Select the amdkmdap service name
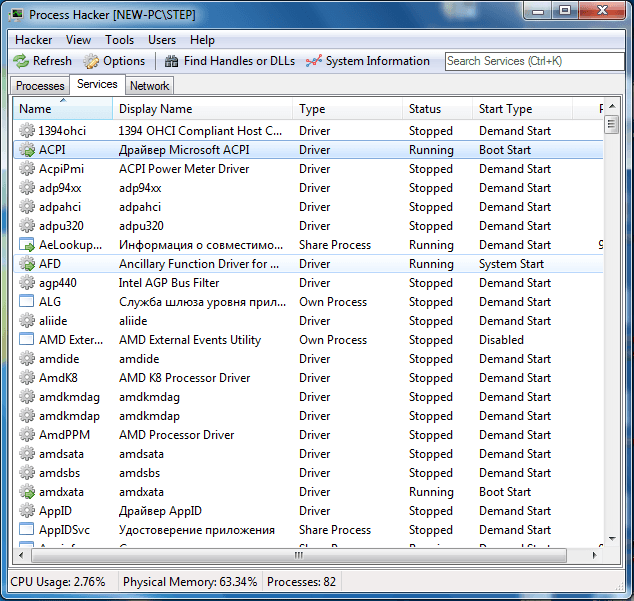 point(70,416)
